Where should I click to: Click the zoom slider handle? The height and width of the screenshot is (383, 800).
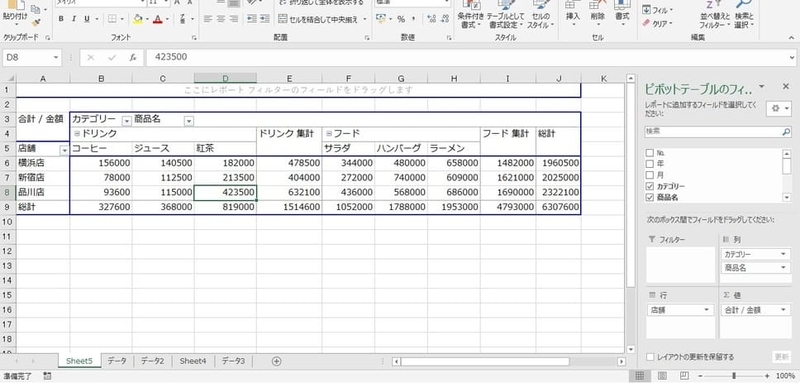pos(734,376)
